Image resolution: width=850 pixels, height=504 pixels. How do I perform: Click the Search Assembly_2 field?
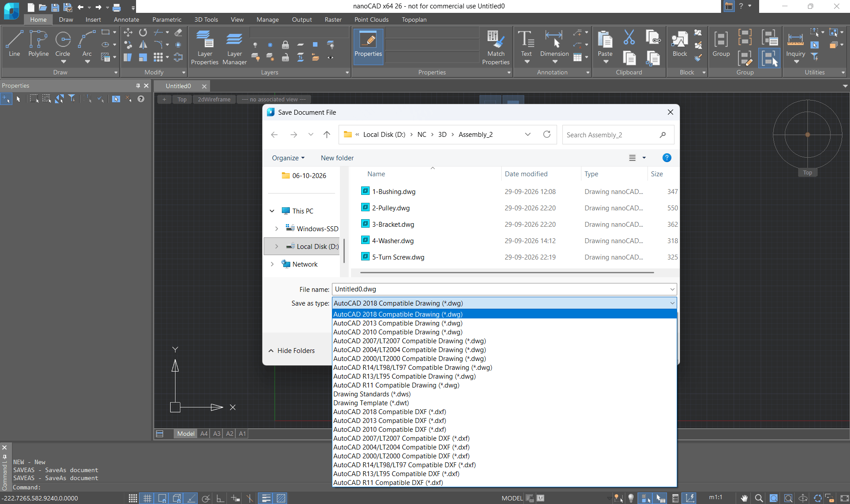coord(618,135)
